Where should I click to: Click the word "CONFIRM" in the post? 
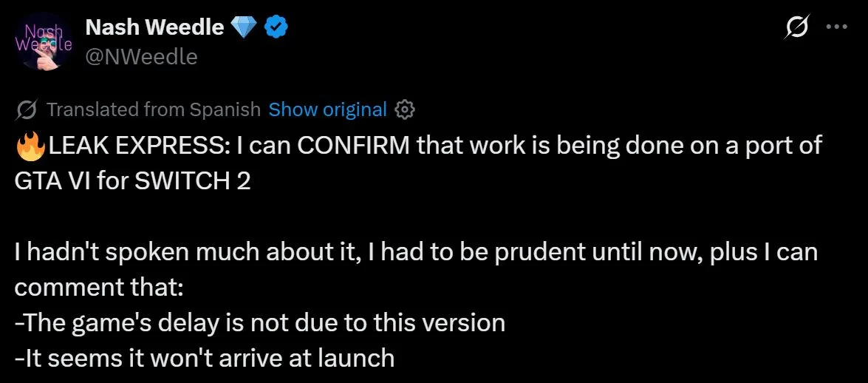(354, 146)
